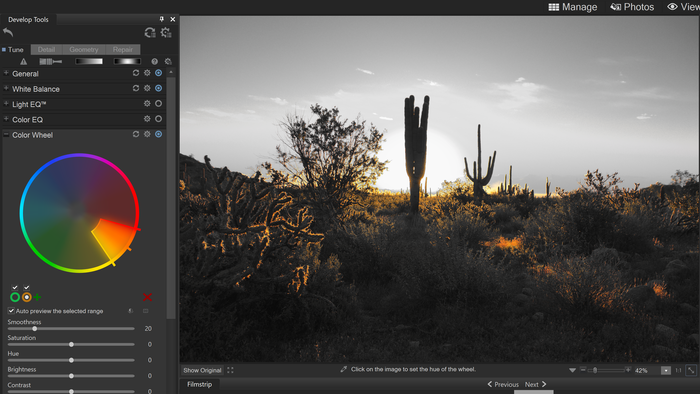Zoom out with the minus button
This screenshot has height=394, width=700.
(x=583, y=370)
